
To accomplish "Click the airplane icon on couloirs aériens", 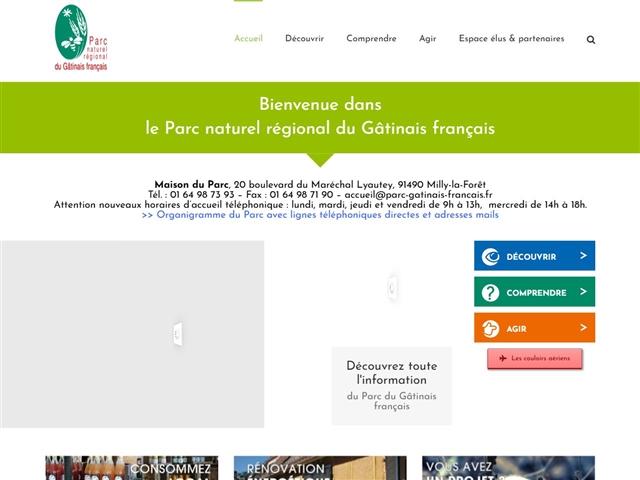I will [x=501, y=358].
